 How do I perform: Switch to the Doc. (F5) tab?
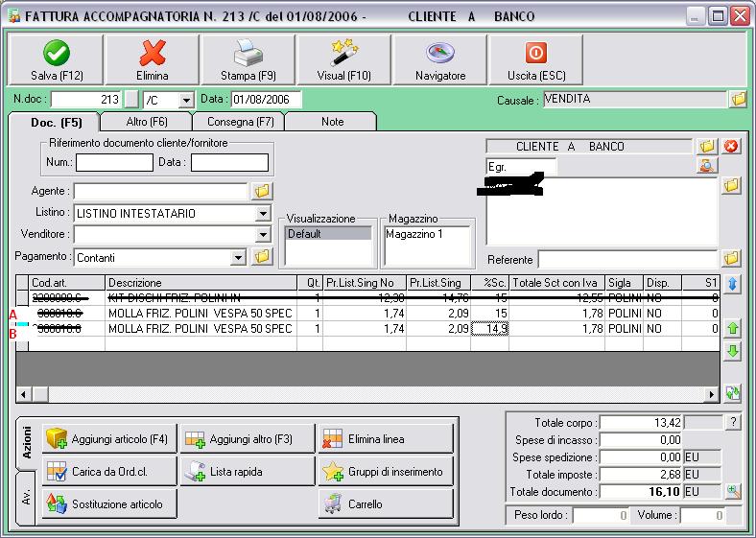point(56,123)
